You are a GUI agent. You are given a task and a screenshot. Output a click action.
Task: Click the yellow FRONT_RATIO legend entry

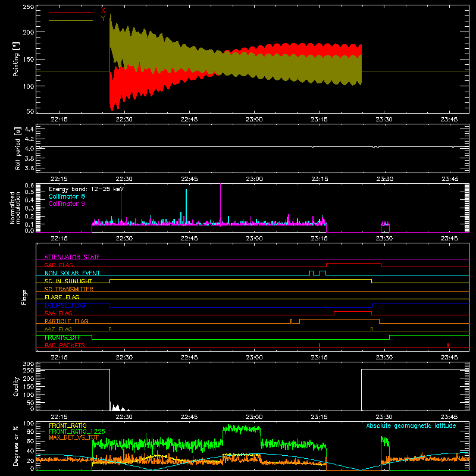click(x=68, y=425)
